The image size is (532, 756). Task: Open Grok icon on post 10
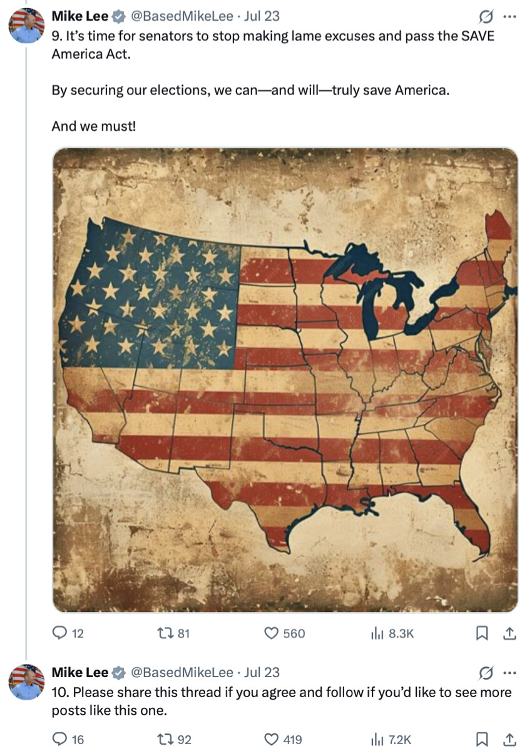click(x=484, y=673)
